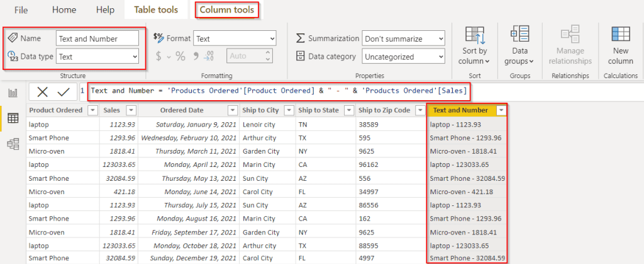Apply percentage format icon

(x=180, y=56)
